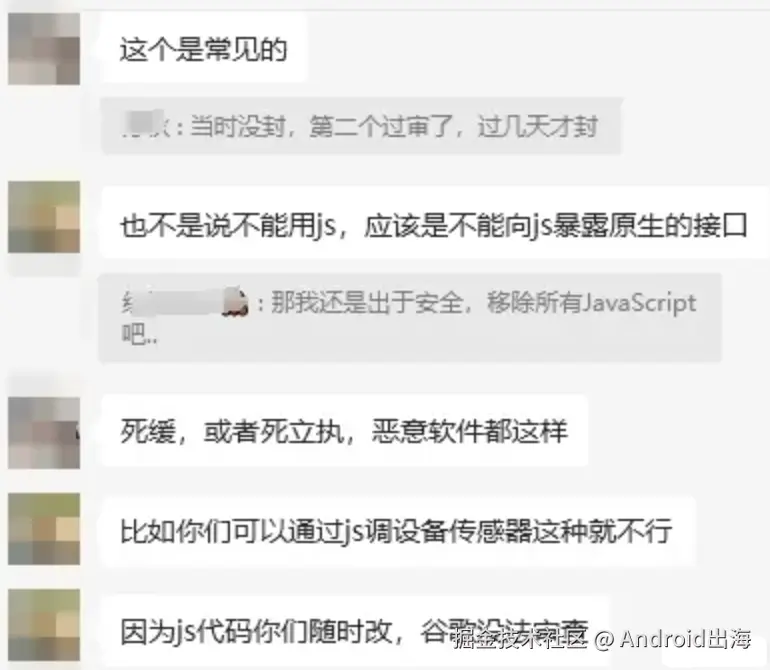770x670 pixels.
Task: Jump to quoted reply 当时没封，第二个过审了
Action: click(x=361, y=126)
